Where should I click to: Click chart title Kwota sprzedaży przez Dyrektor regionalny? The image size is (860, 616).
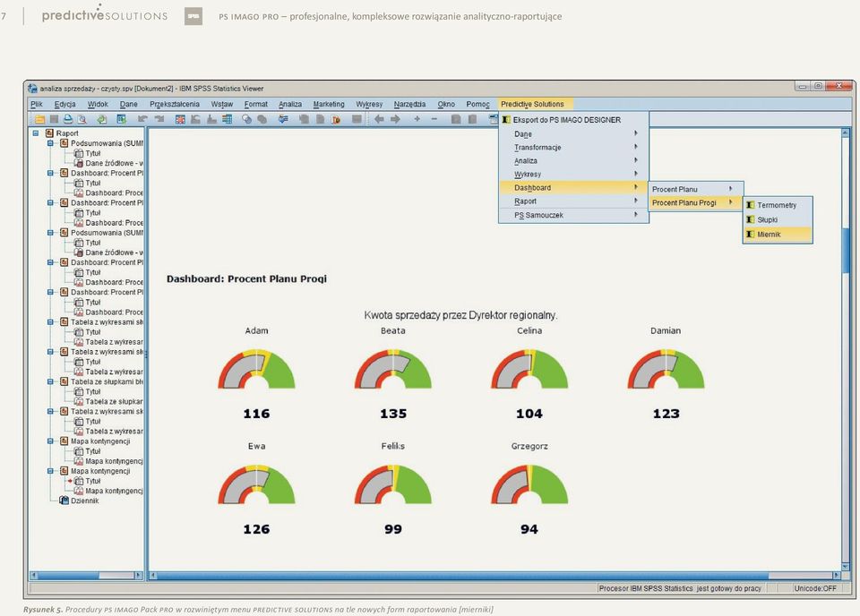[460, 315]
